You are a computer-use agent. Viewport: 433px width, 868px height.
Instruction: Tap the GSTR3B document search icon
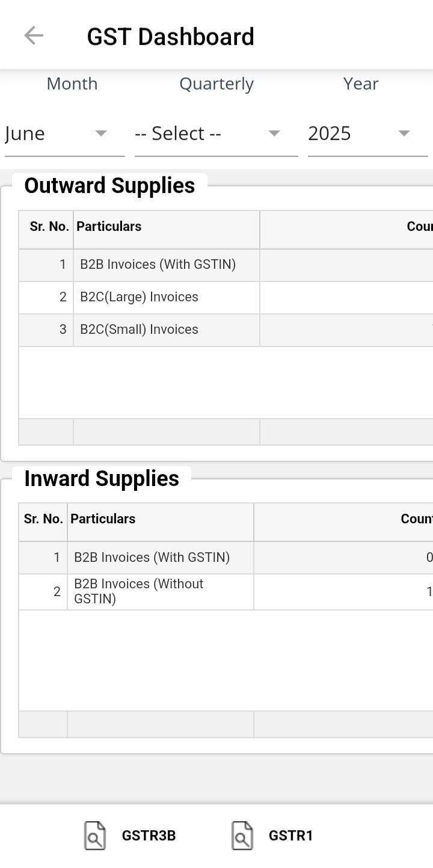pyautogui.click(x=95, y=836)
